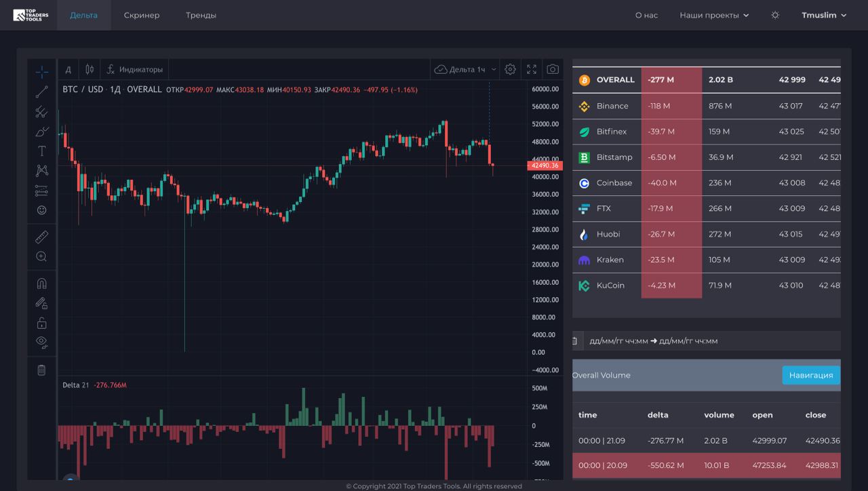Open the forecast and measurement tools
868x491 pixels.
(x=41, y=191)
